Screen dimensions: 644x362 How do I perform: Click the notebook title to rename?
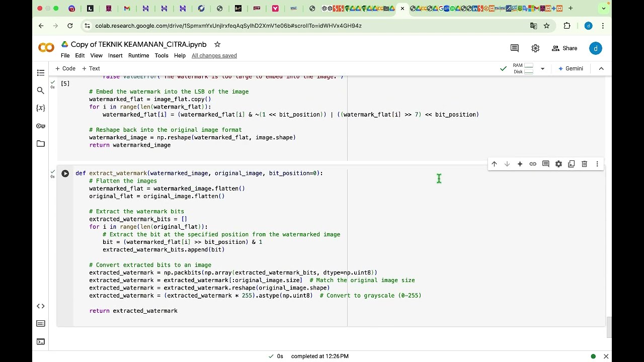pyautogui.click(x=139, y=44)
